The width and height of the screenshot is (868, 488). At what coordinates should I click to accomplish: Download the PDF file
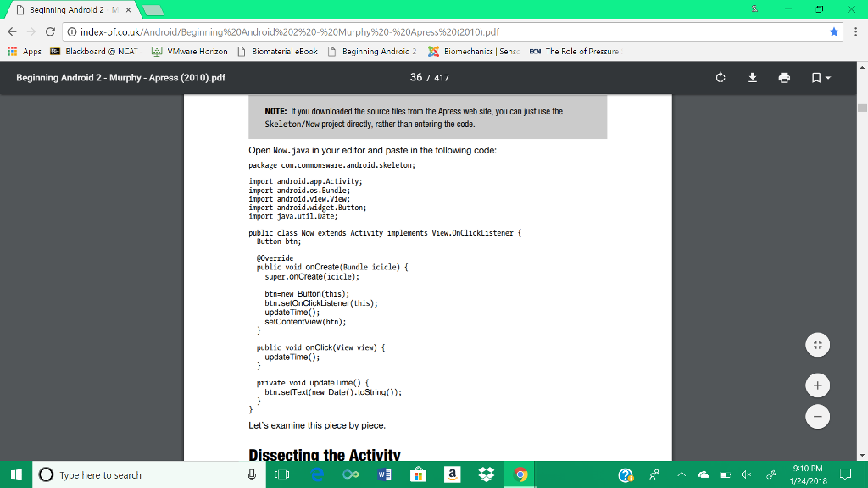pos(752,77)
